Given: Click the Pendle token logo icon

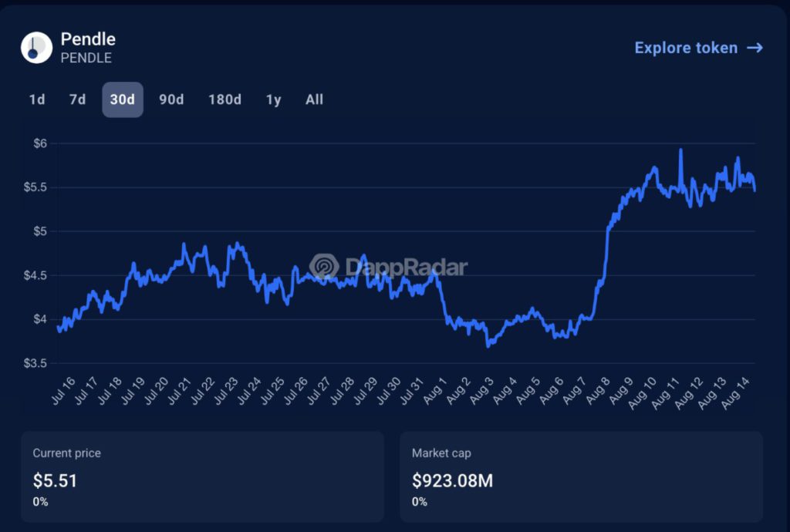Looking at the screenshot, I should click(35, 48).
